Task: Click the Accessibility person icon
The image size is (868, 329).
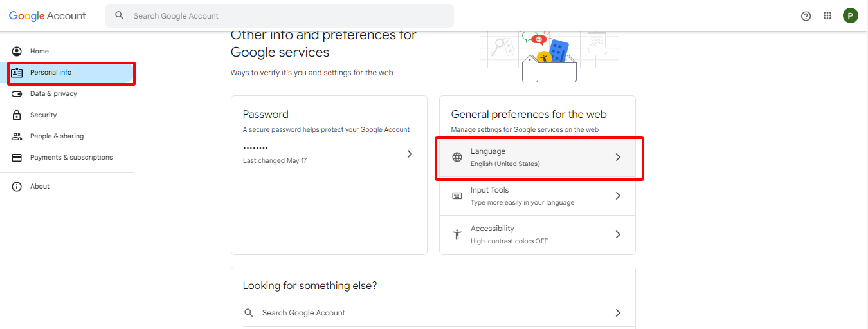Action: point(457,234)
